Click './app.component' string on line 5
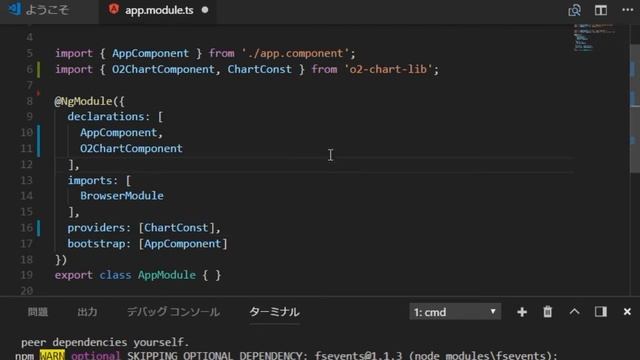640x360 pixels. 296,53
